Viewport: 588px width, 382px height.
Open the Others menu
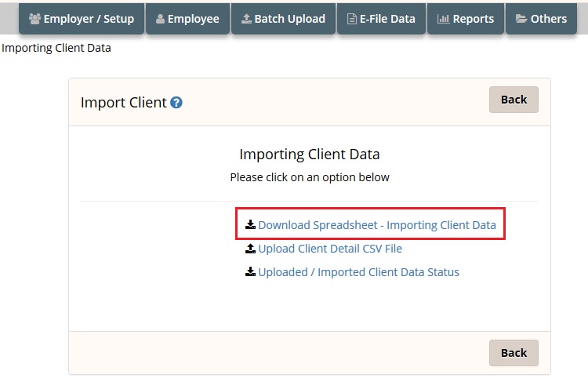tap(541, 19)
